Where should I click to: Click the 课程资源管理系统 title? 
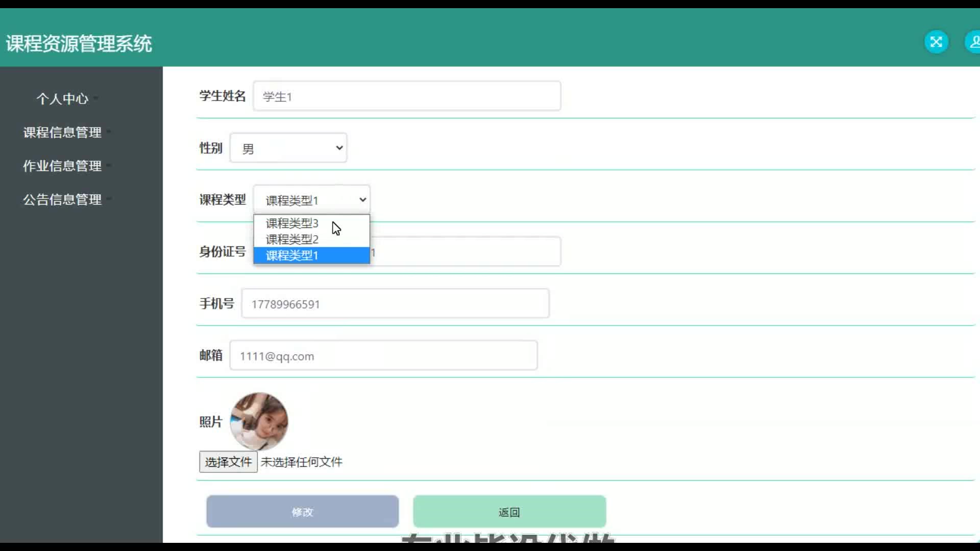pyautogui.click(x=79, y=43)
